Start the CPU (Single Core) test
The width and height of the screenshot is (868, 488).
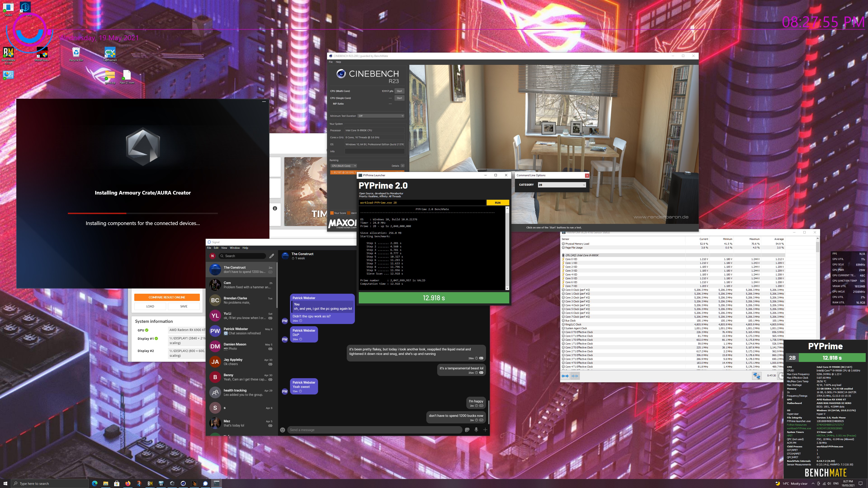pyautogui.click(x=399, y=98)
